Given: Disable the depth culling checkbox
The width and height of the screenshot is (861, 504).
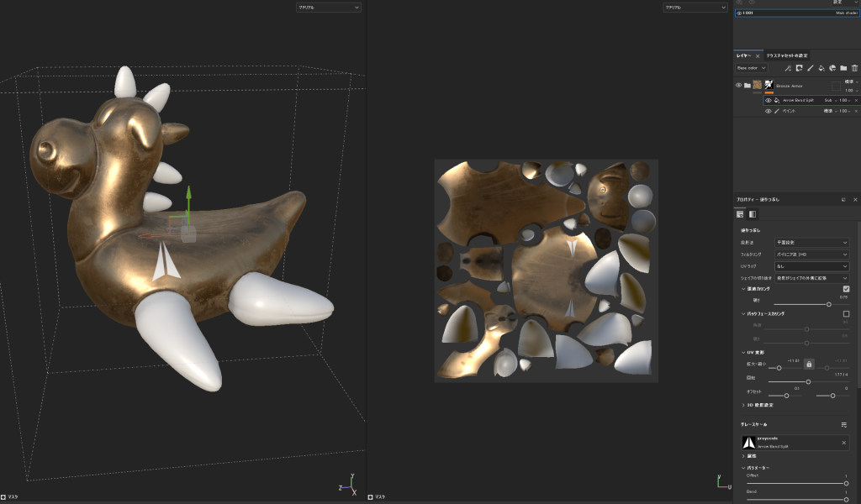Looking at the screenshot, I should (846, 289).
